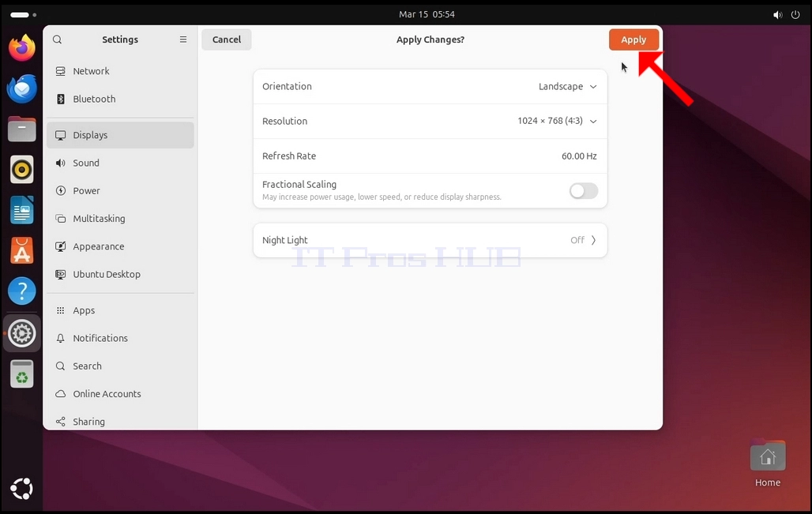Apply the display changes
This screenshot has width=812, height=514.
click(x=633, y=39)
